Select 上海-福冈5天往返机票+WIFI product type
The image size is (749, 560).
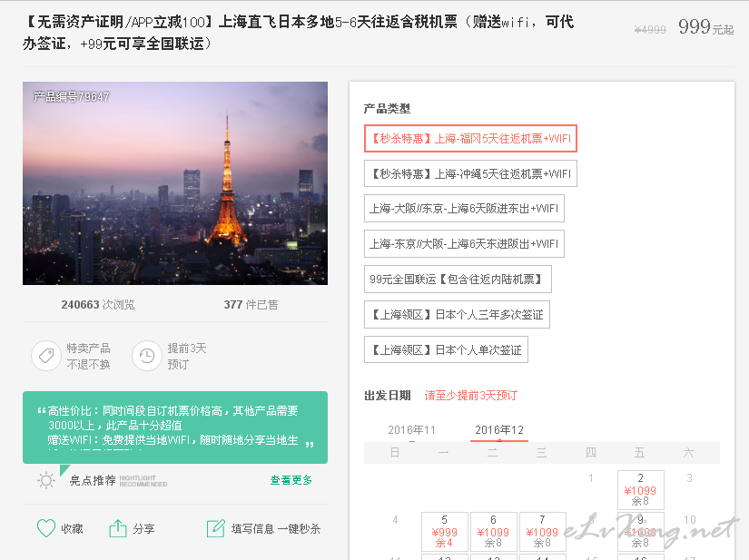pos(470,139)
